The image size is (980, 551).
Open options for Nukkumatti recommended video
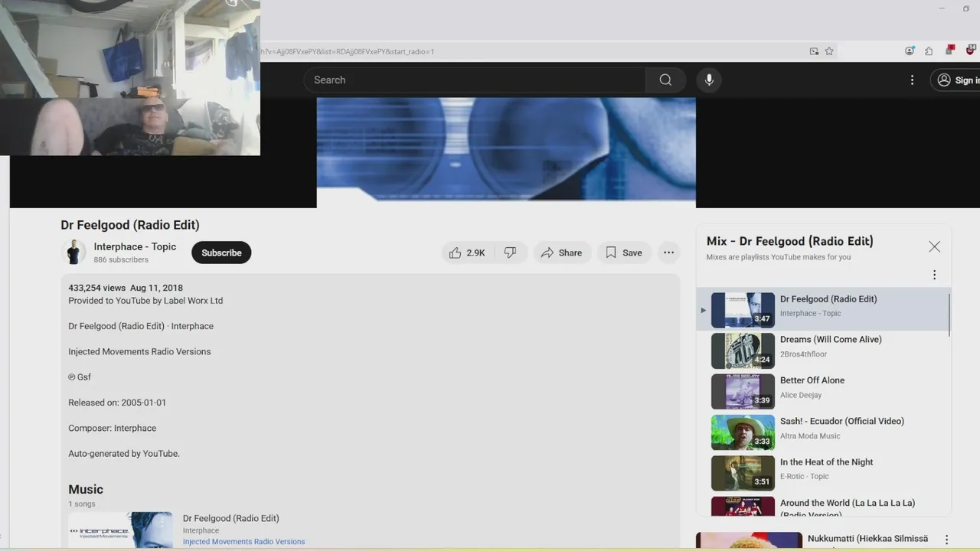point(946,540)
